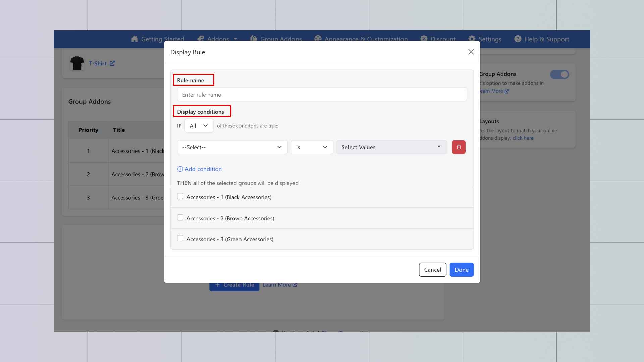Check Accessories - 1 (Black Accessories) checkbox

(180, 196)
